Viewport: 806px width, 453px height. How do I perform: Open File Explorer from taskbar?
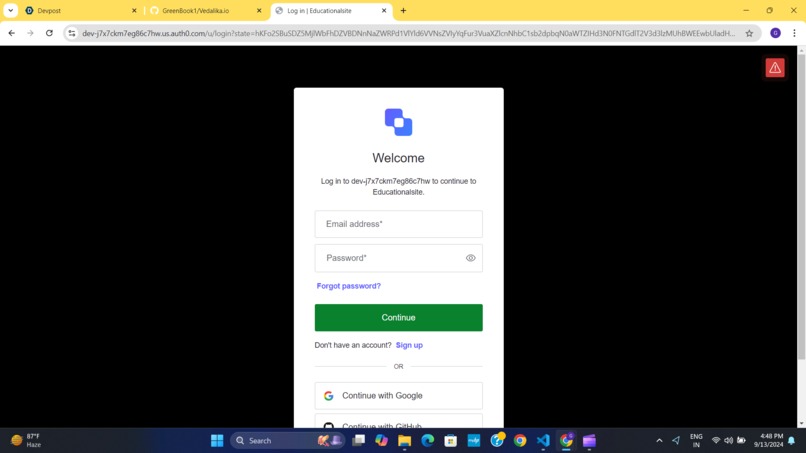(x=405, y=441)
